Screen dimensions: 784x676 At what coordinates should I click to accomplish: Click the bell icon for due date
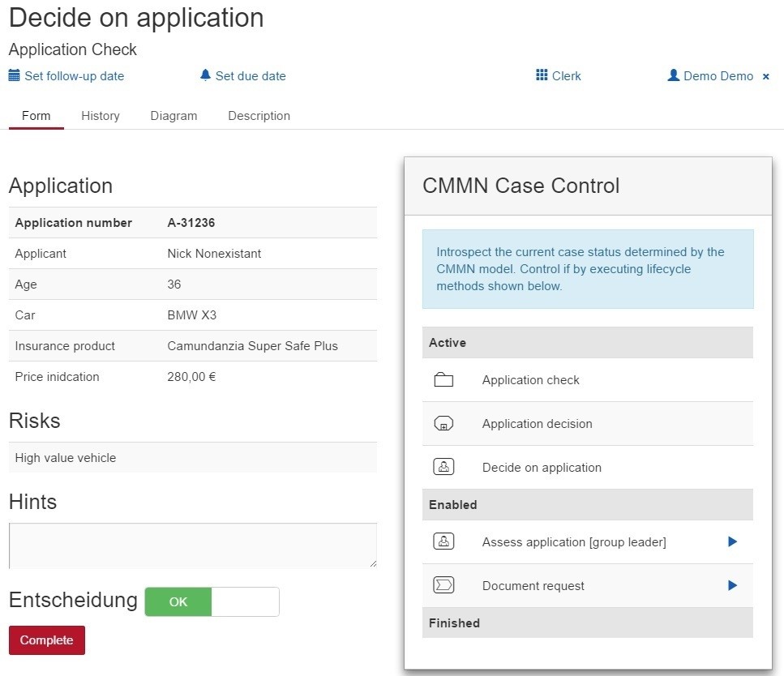pyautogui.click(x=205, y=75)
